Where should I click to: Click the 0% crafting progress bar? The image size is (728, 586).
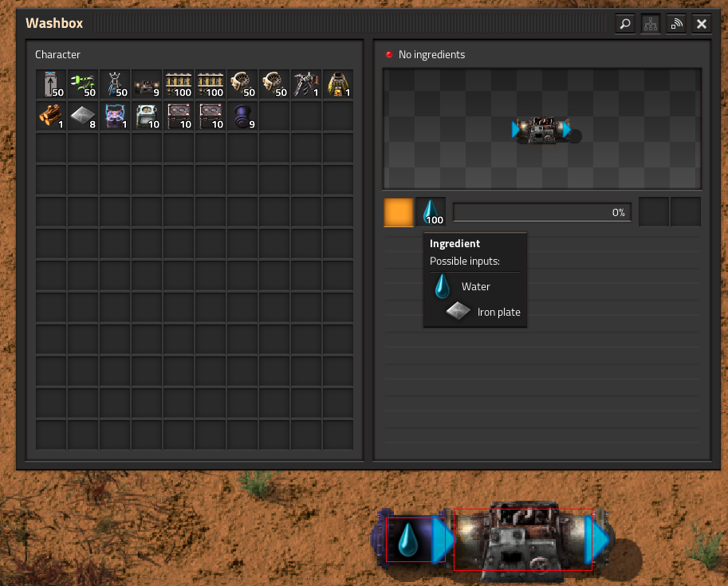tap(542, 212)
